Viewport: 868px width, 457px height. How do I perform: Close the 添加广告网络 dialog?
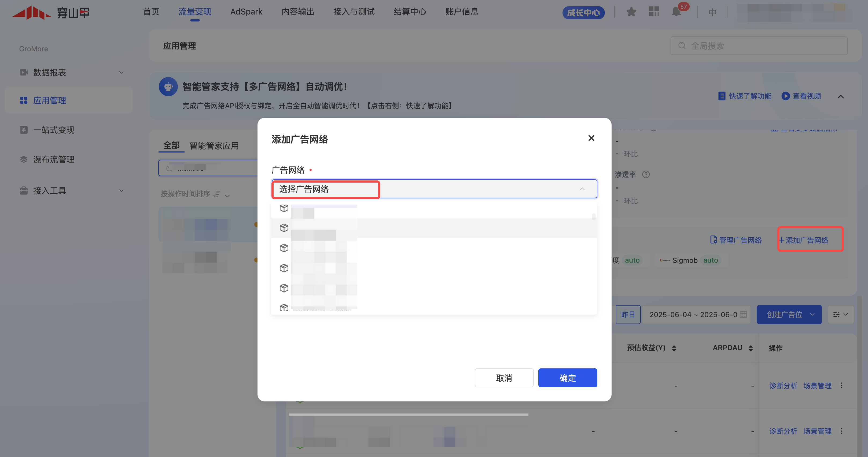(x=591, y=138)
